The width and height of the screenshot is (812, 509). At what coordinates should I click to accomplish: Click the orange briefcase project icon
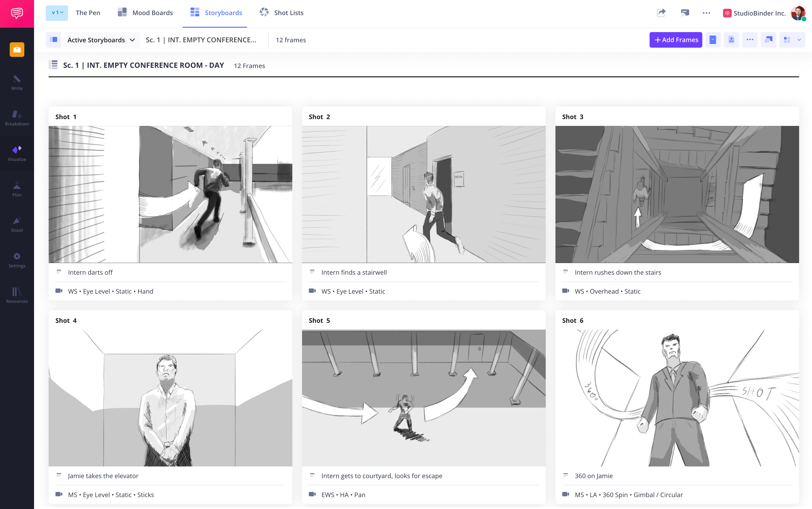click(17, 50)
